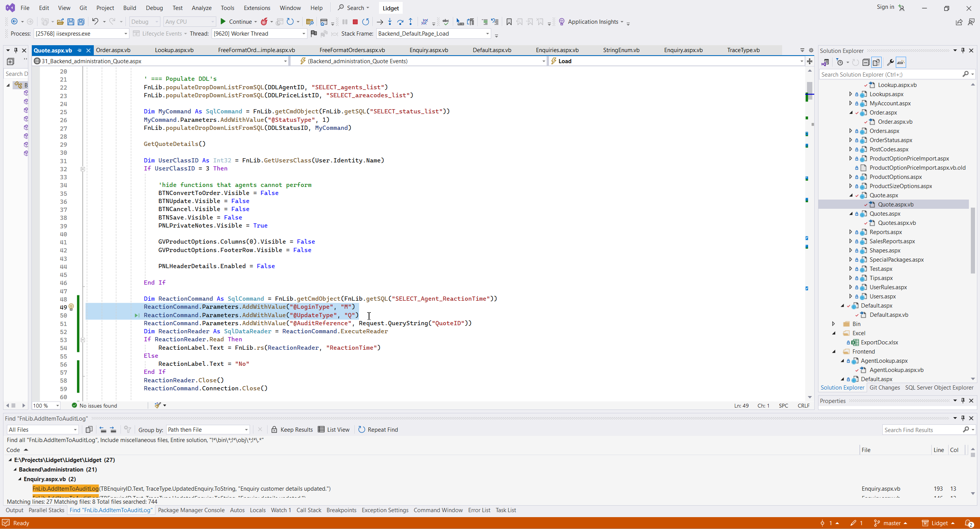The image size is (980, 529).
Task: Click the Step Into arrow icon
Action: tap(390, 22)
